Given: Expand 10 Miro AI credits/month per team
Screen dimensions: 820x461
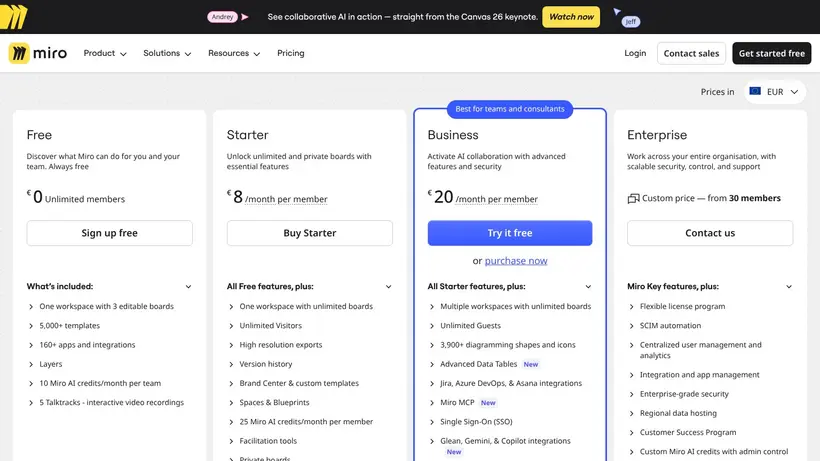Looking at the screenshot, I should pyautogui.click(x=95, y=383).
